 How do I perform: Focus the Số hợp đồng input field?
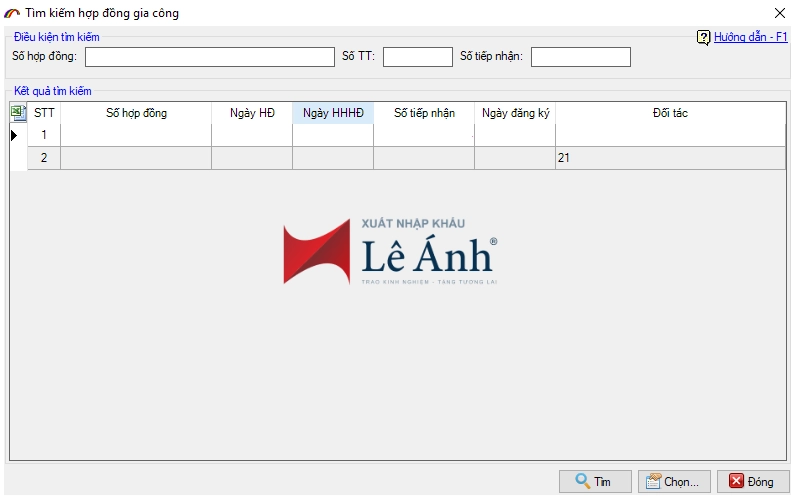click(x=209, y=57)
